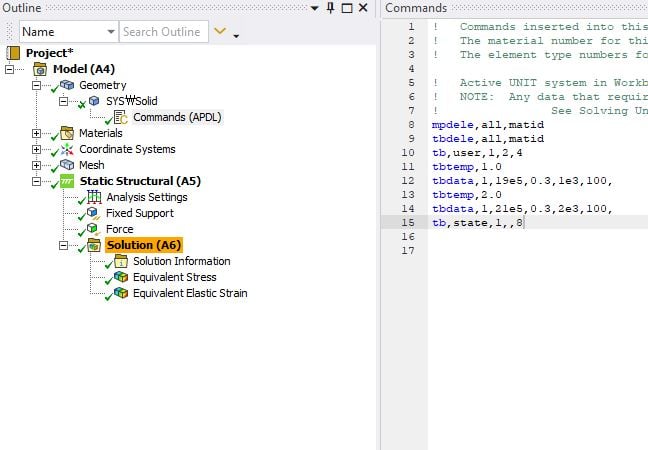Open the Outline panel options arrow
Image resolution: width=648 pixels, height=450 pixels.
(x=314, y=8)
